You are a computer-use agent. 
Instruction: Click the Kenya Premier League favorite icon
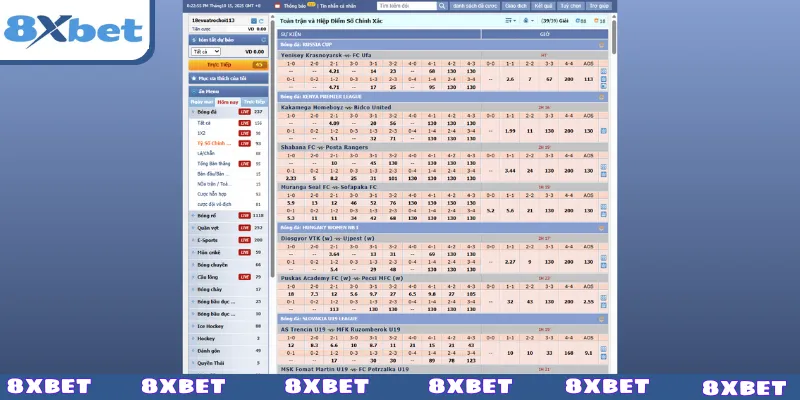point(603,97)
